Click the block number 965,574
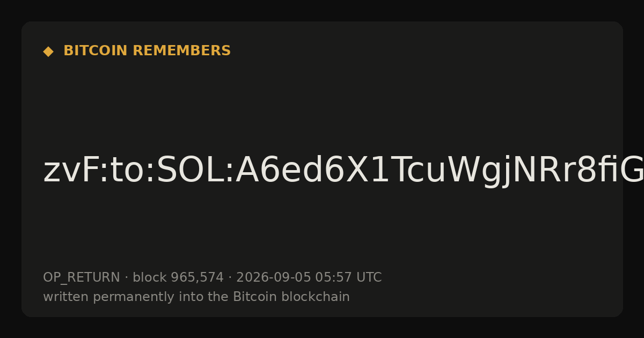 [x=197, y=278]
